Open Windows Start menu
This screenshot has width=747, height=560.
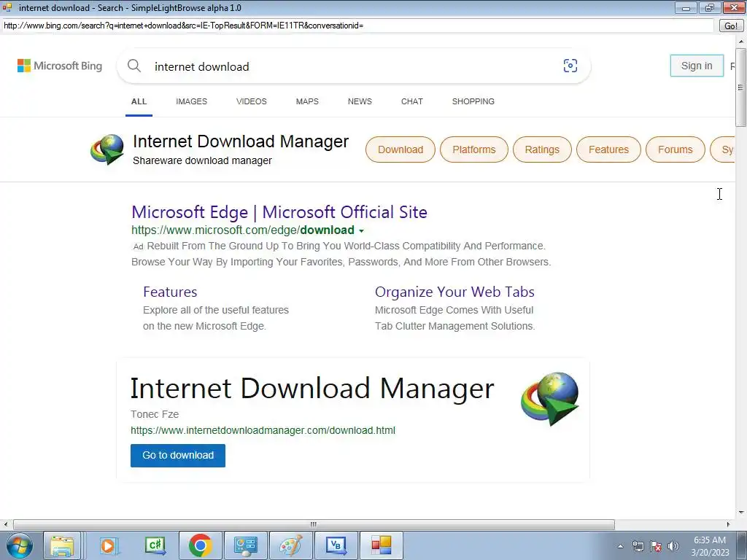point(20,545)
